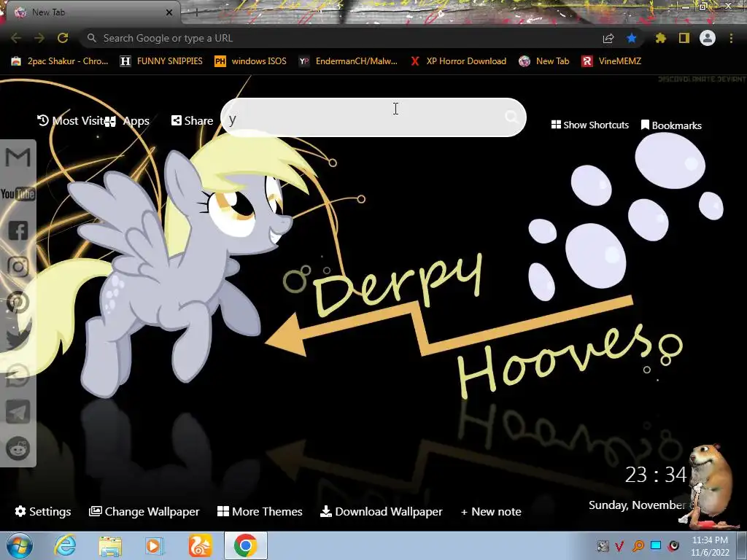This screenshot has height=560, width=747.
Task: Open the Chrome profile avatar
Action: (x=708, y=38)
